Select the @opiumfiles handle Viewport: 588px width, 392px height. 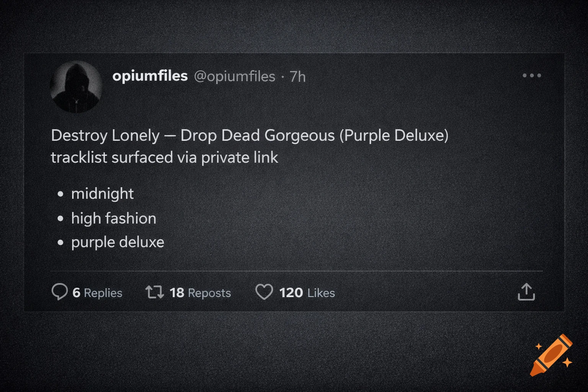click(235, 77)
